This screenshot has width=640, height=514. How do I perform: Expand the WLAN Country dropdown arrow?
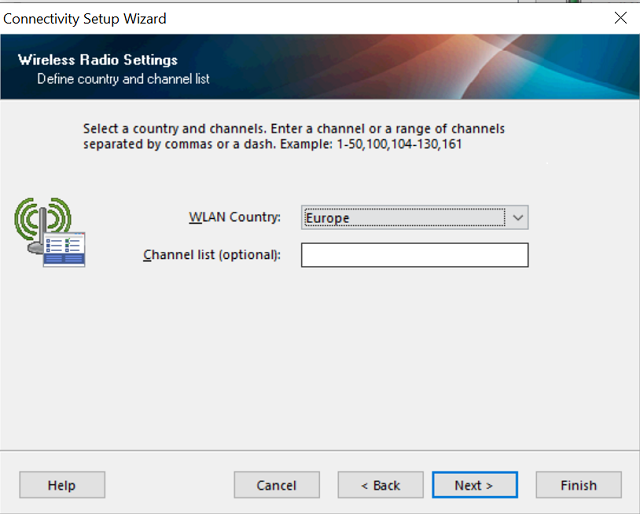click(x=517, y=218)
